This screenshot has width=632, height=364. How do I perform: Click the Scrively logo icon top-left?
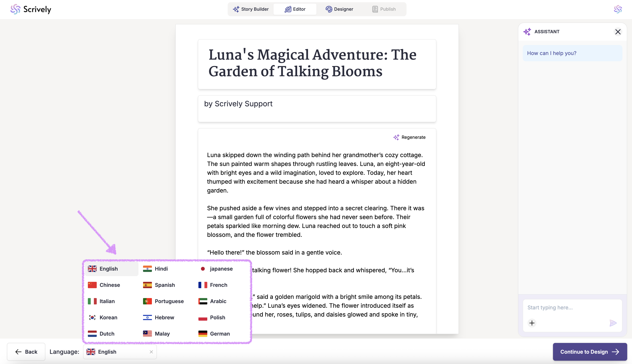[15, 9]
